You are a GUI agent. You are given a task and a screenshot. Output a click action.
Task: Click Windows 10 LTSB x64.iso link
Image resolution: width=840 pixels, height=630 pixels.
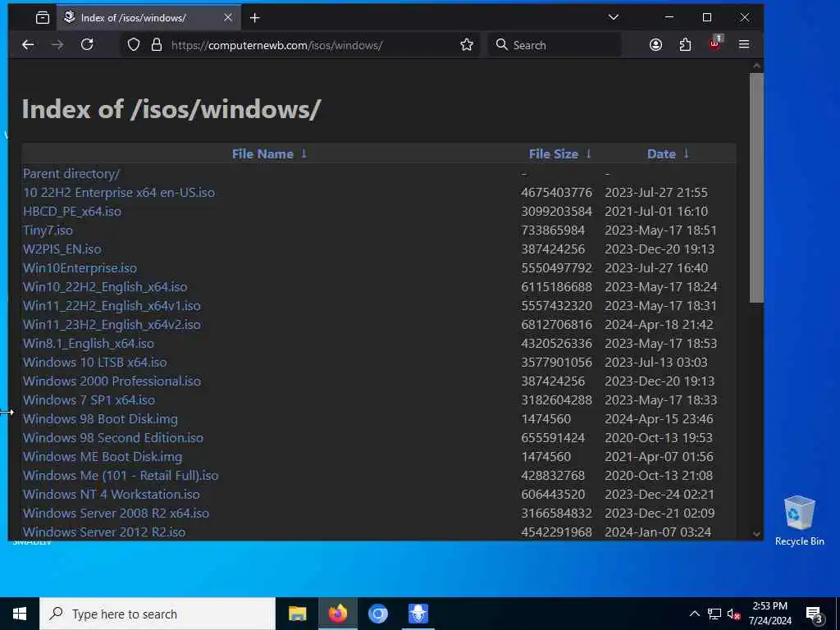point(95,362)
